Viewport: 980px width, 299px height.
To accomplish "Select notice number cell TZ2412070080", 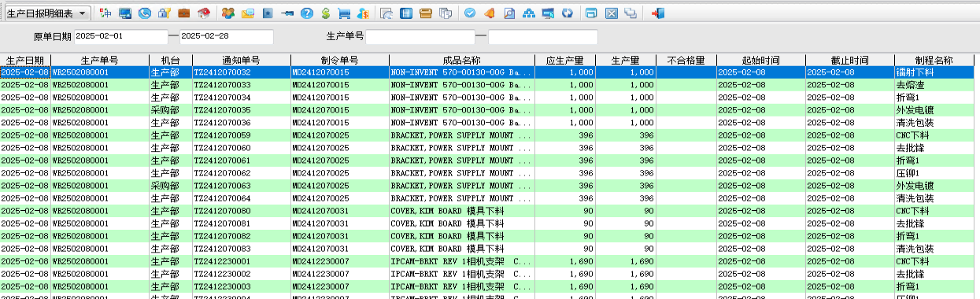I will pos(241,210).
